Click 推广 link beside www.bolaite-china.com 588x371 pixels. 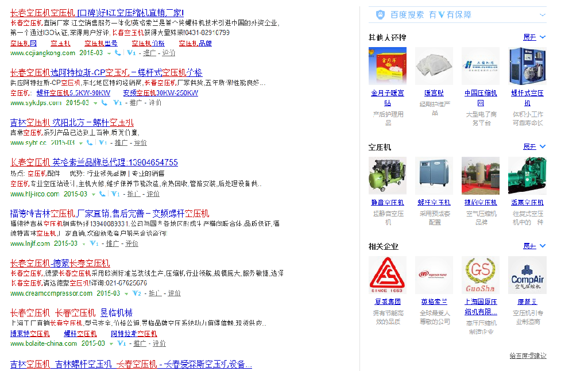[140, 343]
